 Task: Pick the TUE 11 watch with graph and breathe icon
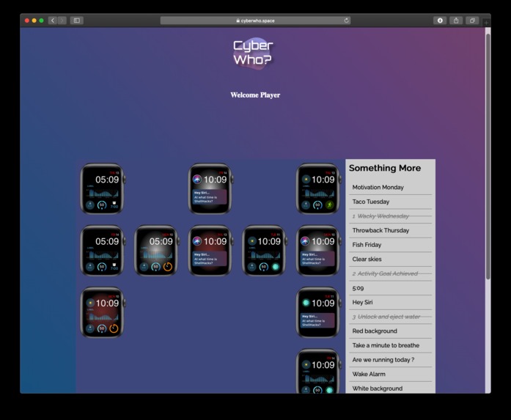tap(265, 250)
